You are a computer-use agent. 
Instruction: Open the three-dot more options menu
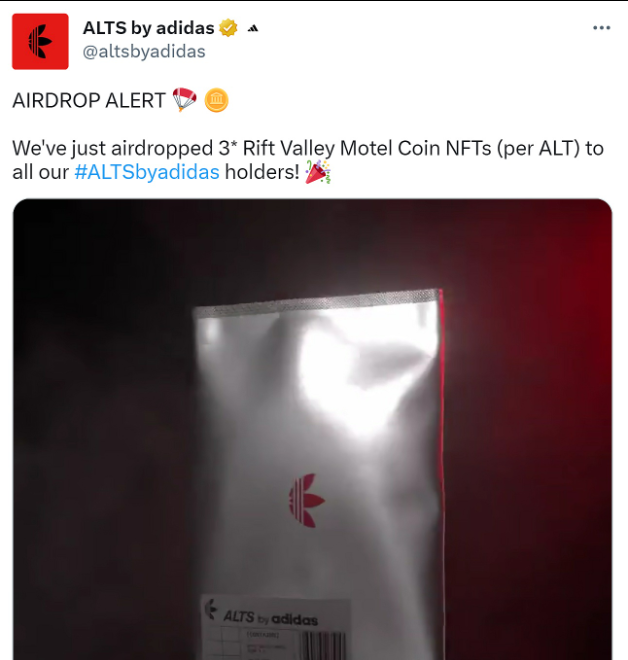(601, 28)
